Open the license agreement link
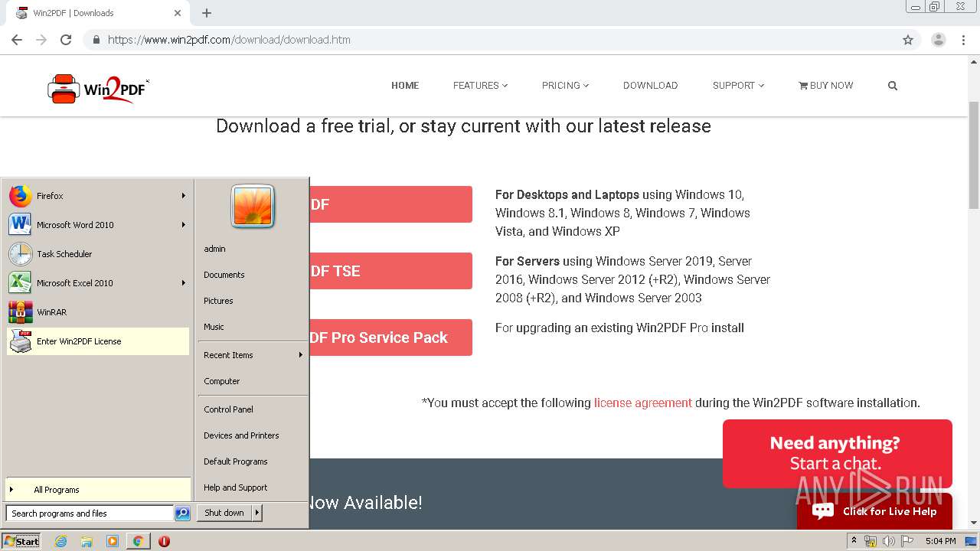The image size is (980, 551). 642,403
